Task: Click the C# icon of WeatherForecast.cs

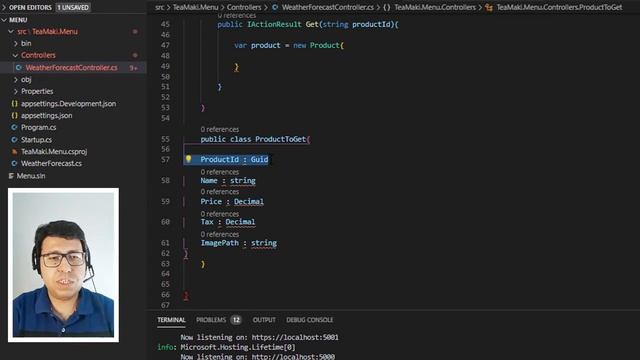Action: (15, 163)
